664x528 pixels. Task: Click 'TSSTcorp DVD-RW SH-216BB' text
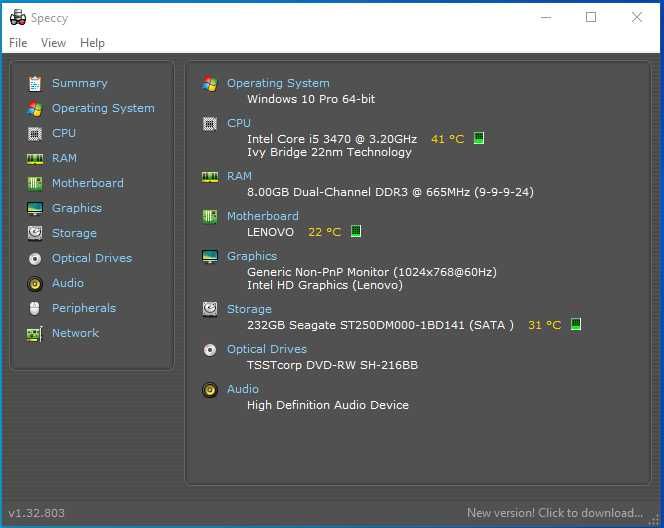pyautogui.click(x=332, y=365)
